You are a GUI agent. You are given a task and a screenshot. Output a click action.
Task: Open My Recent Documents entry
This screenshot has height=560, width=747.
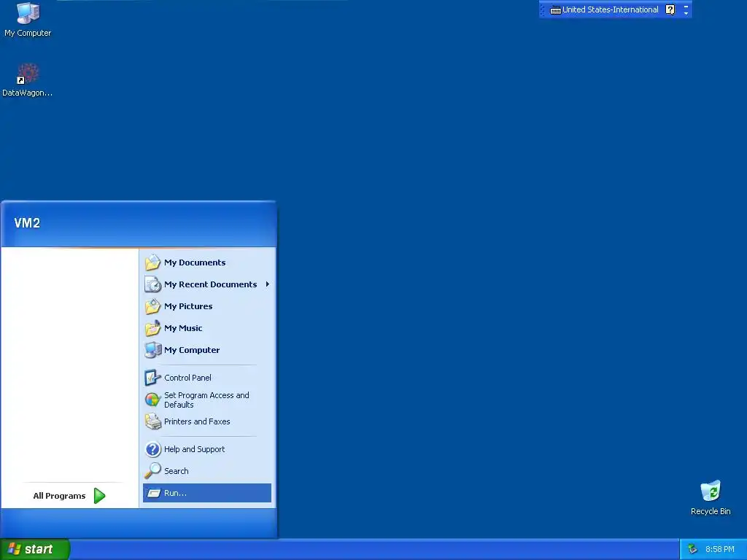point(207,284)
